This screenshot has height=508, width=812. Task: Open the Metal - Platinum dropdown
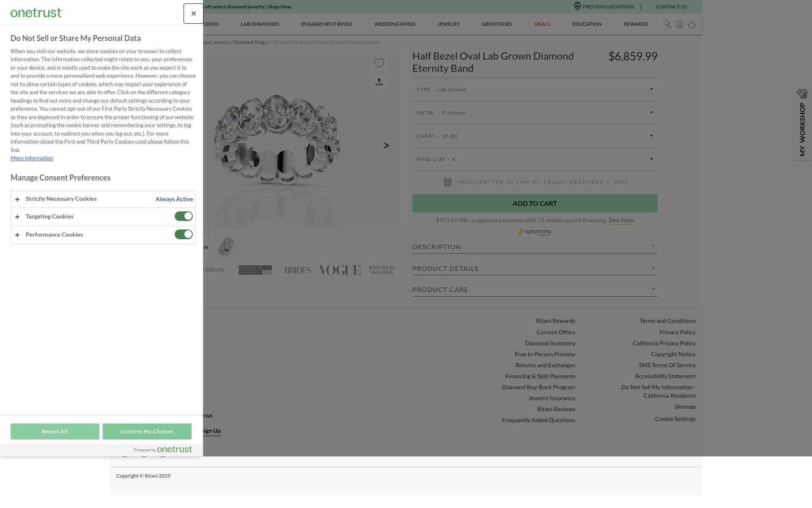(x=535, y=113)
